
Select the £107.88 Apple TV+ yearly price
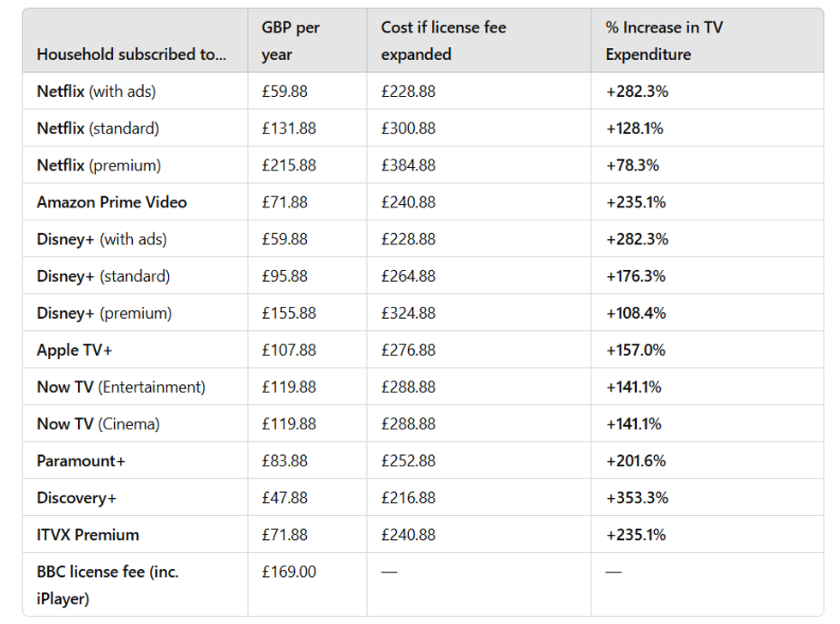pyautogui.click(x=289, y=350)
